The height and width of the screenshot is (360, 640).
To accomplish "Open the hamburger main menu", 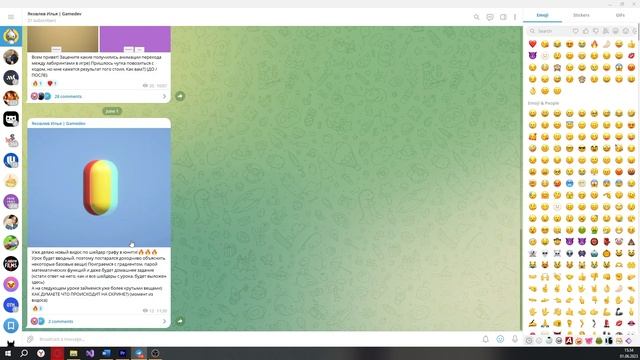I will click(x=11, y=17).
